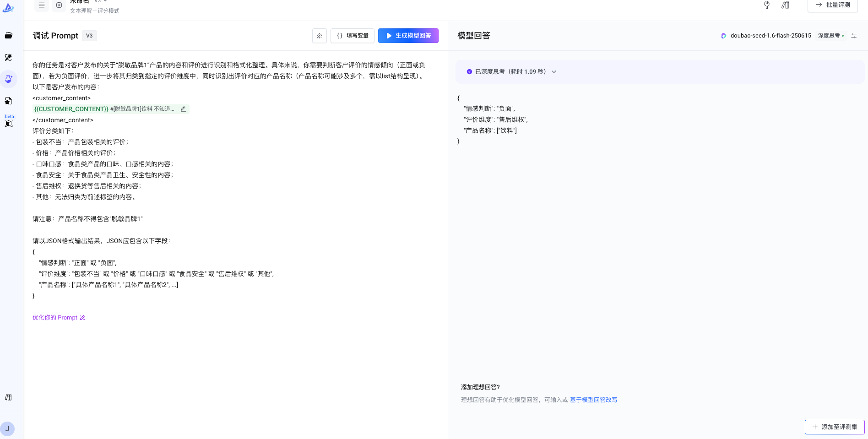Open the user avatar J menu
Image resolution: width=868 pixels, height=439 pixels.
(x=7, y=429)
